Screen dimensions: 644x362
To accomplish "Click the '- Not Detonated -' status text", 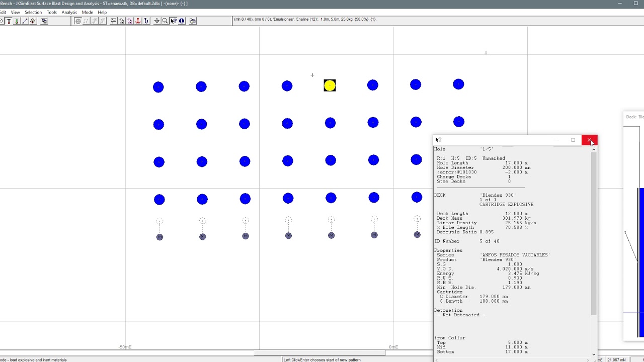I will [461, 315].
